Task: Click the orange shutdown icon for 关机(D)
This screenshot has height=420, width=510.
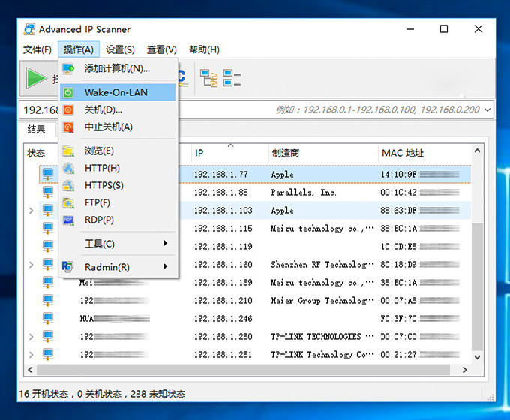Action: coord(68,110)
